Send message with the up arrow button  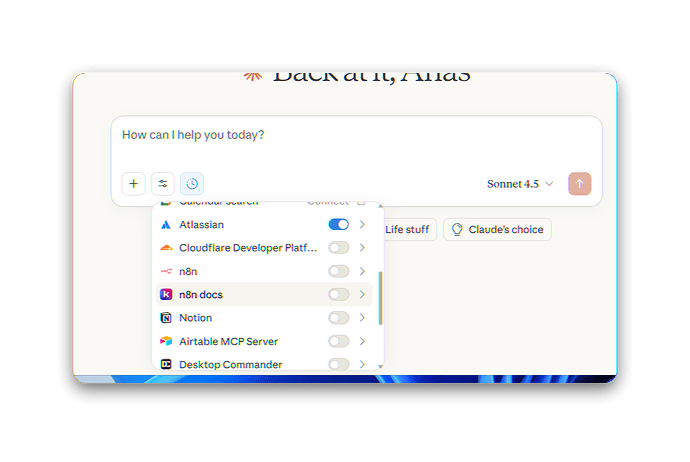click(579, 183)
